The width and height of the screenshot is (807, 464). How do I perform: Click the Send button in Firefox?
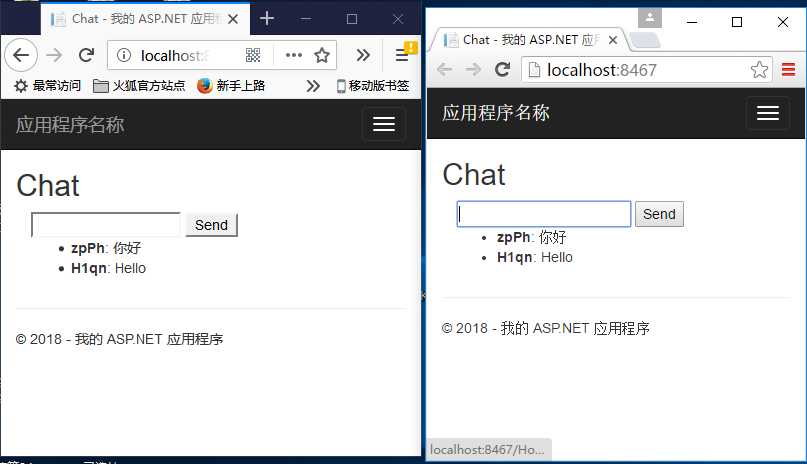(212, 225)
